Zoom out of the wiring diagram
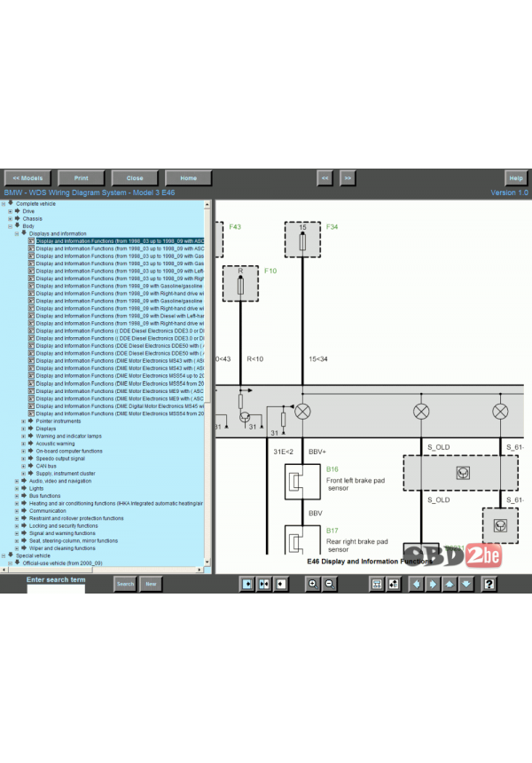Viewport: 532px width, 763px height. point(330,584)
